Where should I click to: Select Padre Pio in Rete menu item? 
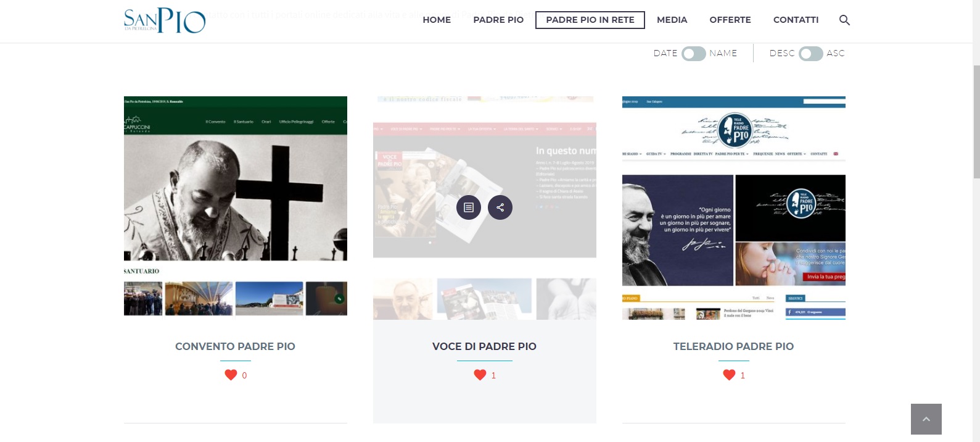tap(590, 20)
